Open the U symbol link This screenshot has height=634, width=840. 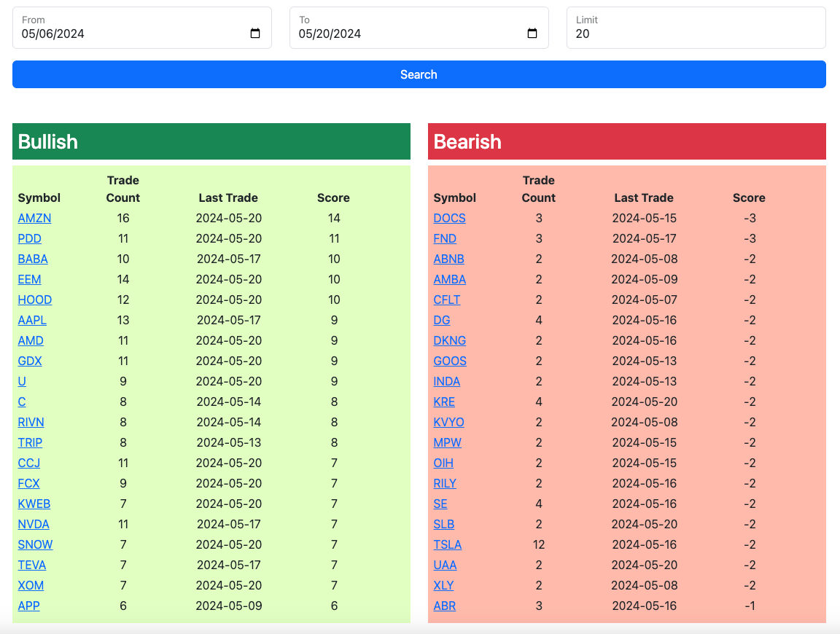pos(22,381)
